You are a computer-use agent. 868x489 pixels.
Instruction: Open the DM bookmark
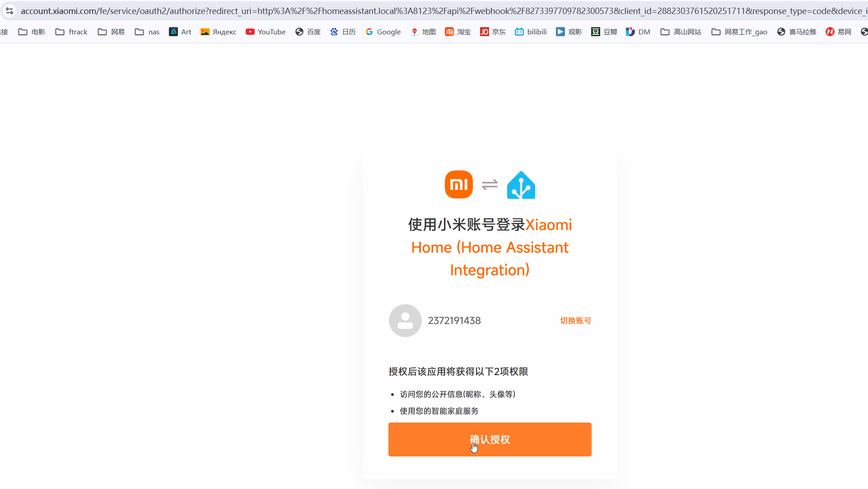638,32
